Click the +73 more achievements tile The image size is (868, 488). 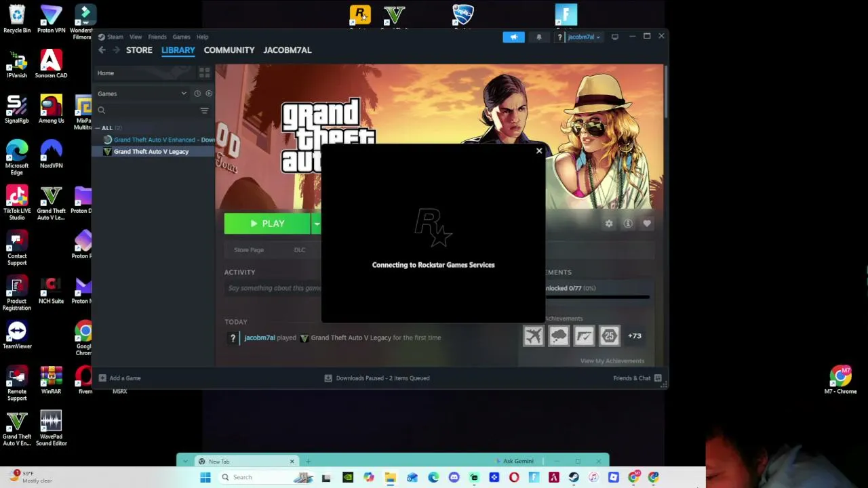(x=635, y=335)
